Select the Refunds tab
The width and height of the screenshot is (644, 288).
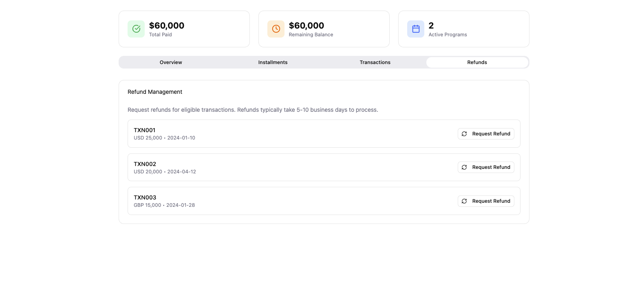point(477,62)
